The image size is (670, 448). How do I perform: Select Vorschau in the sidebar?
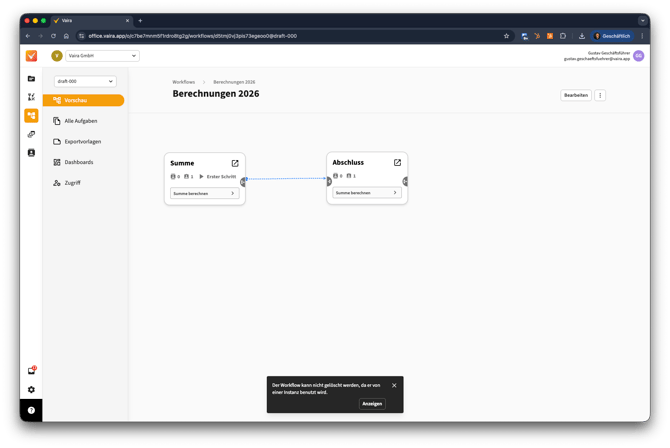83,100
